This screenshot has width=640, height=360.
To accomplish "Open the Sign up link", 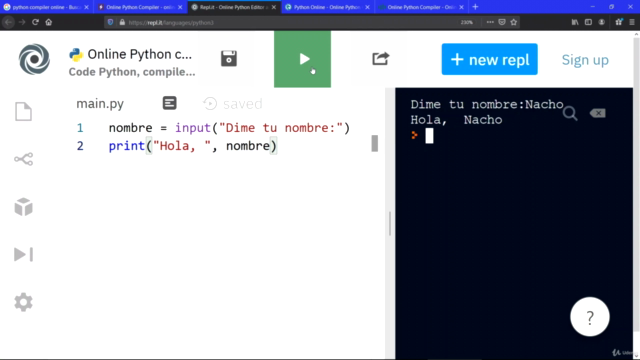I will point(585,60).
